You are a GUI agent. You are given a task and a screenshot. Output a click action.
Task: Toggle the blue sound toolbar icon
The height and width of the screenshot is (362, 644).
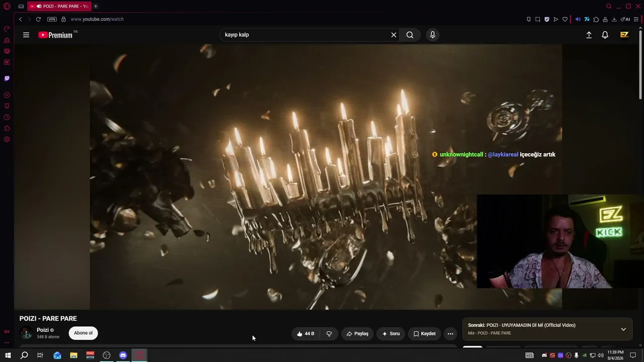[x=578, y=19]
